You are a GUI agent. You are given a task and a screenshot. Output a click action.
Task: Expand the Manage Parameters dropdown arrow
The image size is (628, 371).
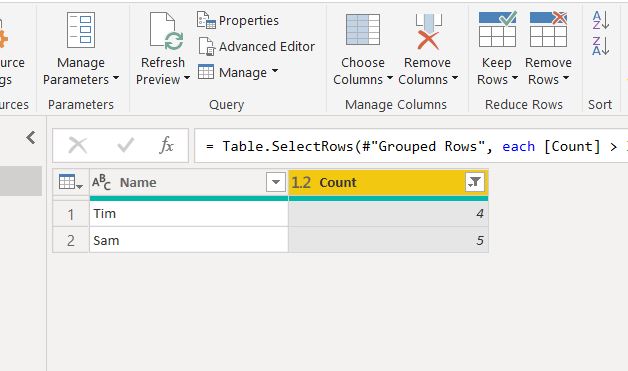(116, 79)
